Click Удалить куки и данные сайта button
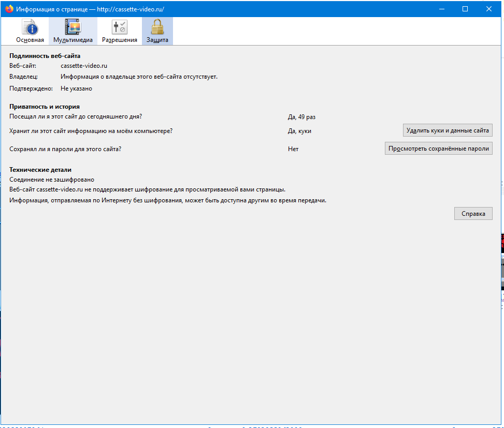The width and height of the screenshot is (504, 428). pyautogui.click(x=448, y=130)
